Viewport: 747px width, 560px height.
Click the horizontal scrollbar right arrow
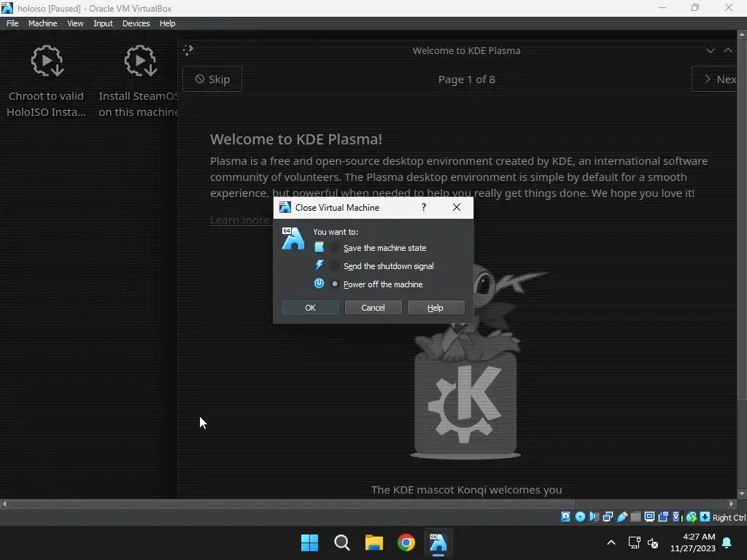(732, 504)
